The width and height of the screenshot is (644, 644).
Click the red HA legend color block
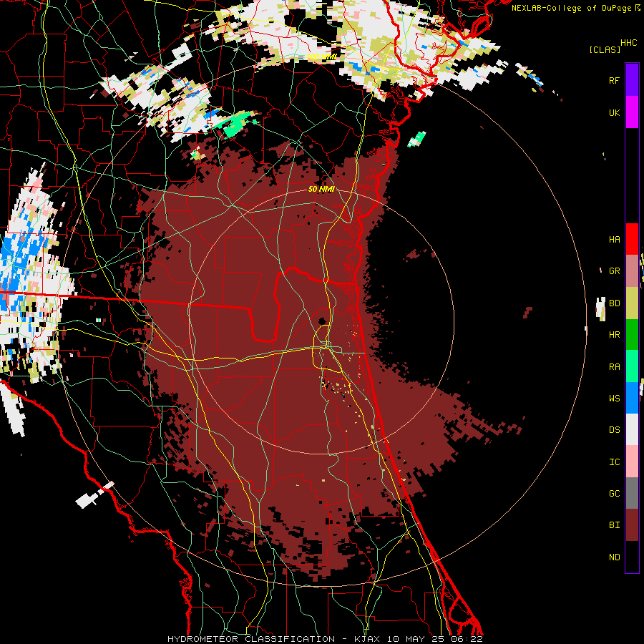click(x=632, y=239)
